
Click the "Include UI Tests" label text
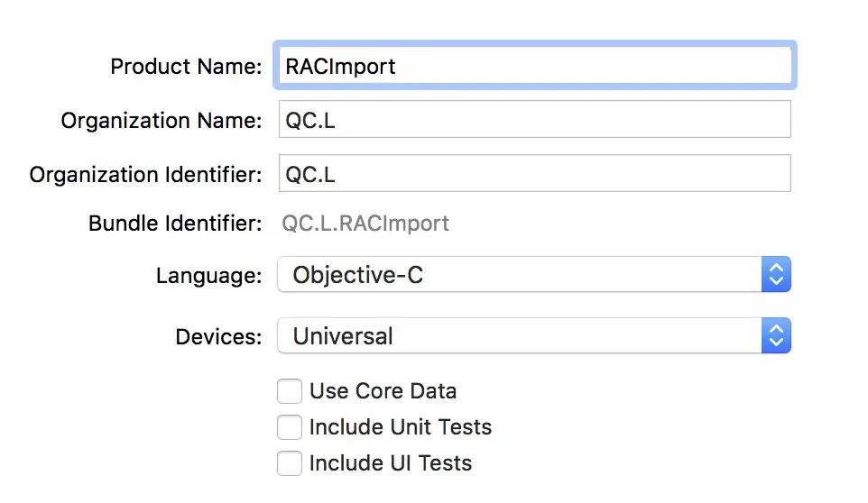[x=391, y=463]
